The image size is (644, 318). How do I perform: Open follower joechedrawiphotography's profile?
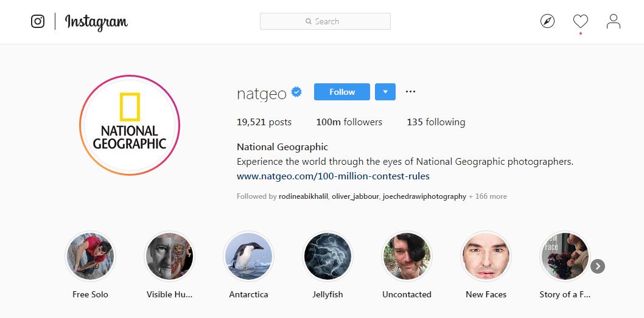pos(425,196)
